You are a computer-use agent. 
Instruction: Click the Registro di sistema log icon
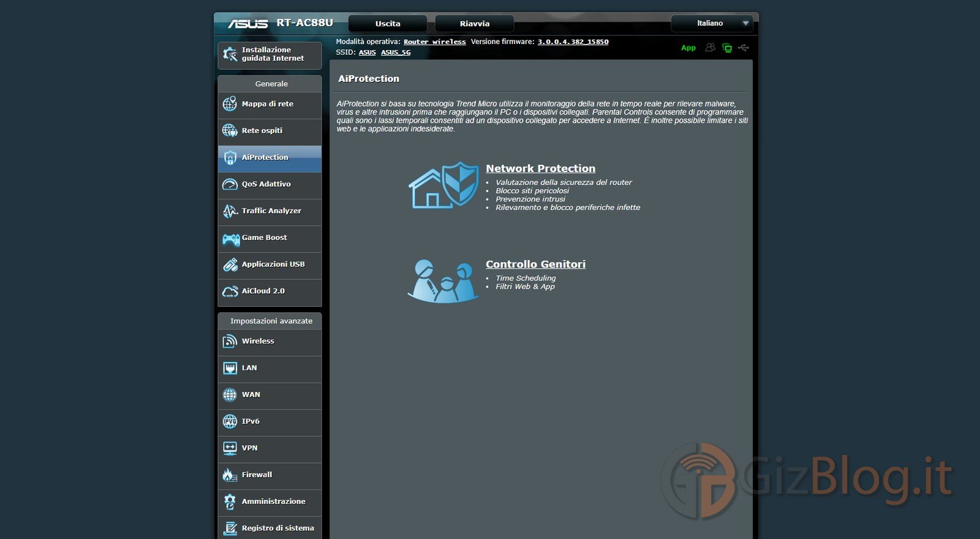click(230, 528)
